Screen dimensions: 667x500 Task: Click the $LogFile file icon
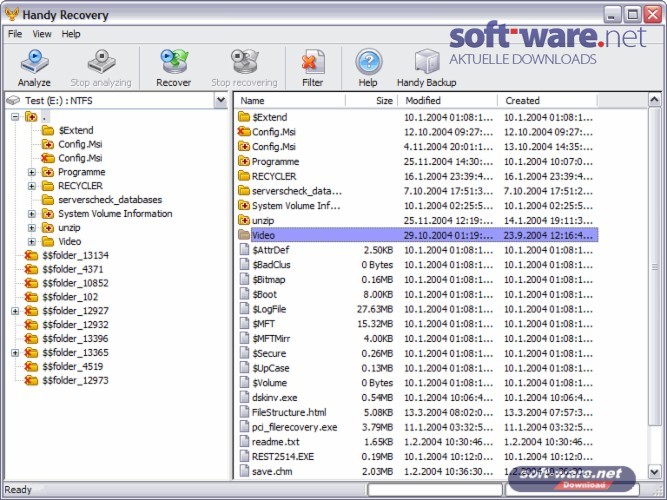point(244,309)
